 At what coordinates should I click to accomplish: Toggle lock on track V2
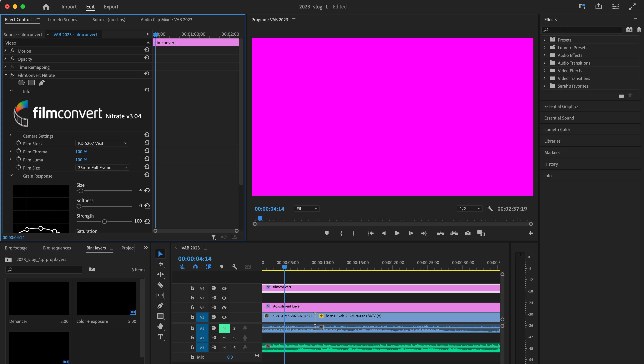(x=192, y=307)
